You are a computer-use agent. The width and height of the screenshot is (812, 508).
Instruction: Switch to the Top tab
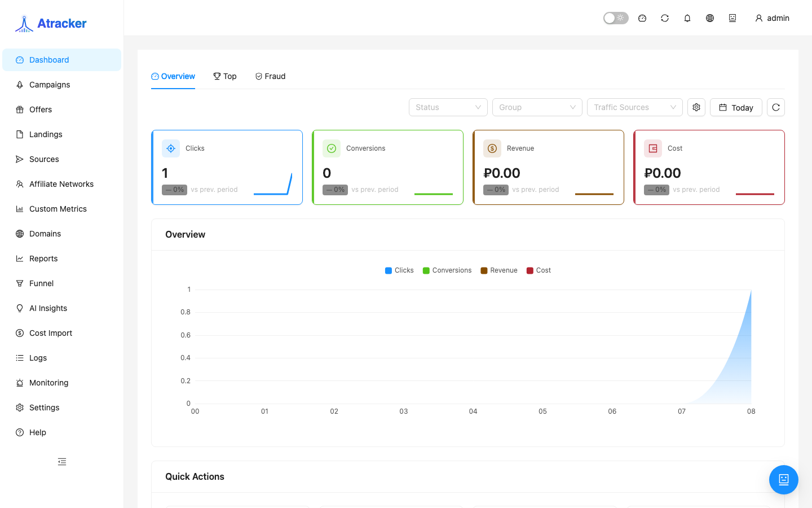225,76
